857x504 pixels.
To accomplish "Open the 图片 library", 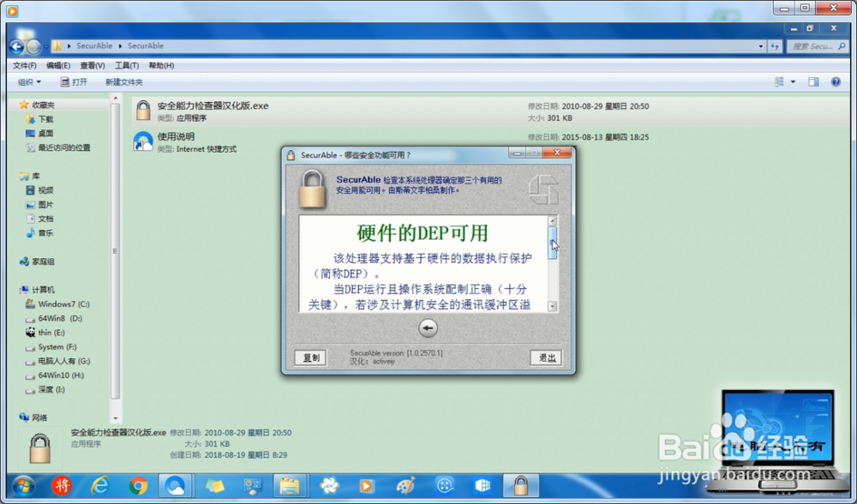I will tap(45, 205).
